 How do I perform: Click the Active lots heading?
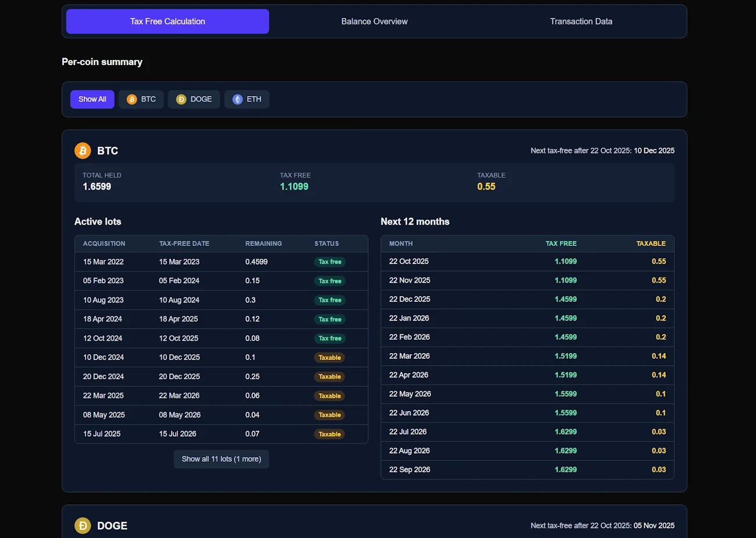click(x=98, y=222)
